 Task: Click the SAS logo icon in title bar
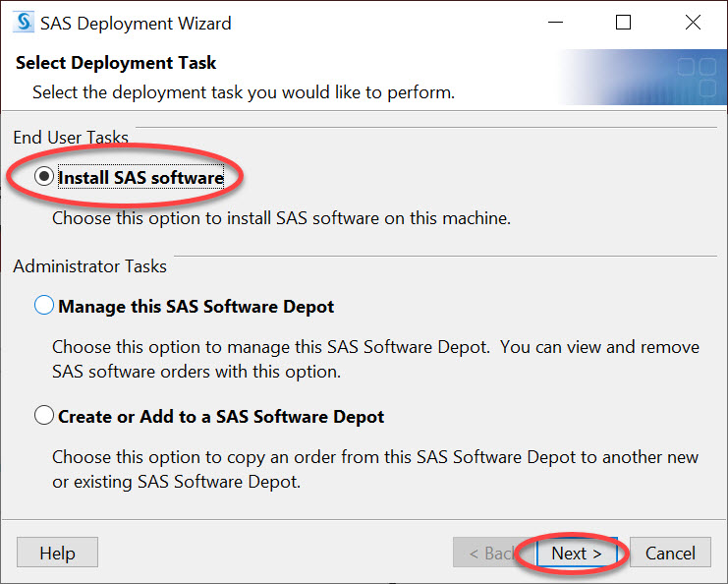click(x=24, y=23)
